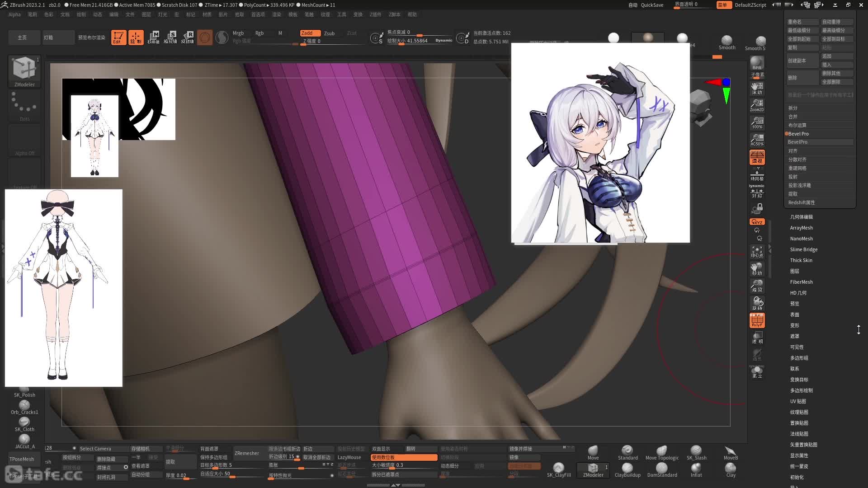Expand the Bevel Pro section header
The height and width of the screenshot is (488, 868).
[798, 134]
